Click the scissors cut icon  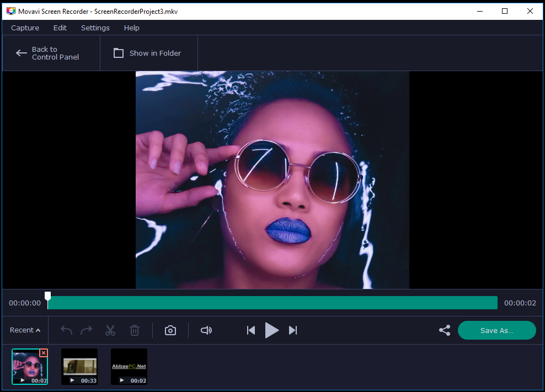pyautogui.click(x=110, y=330)
